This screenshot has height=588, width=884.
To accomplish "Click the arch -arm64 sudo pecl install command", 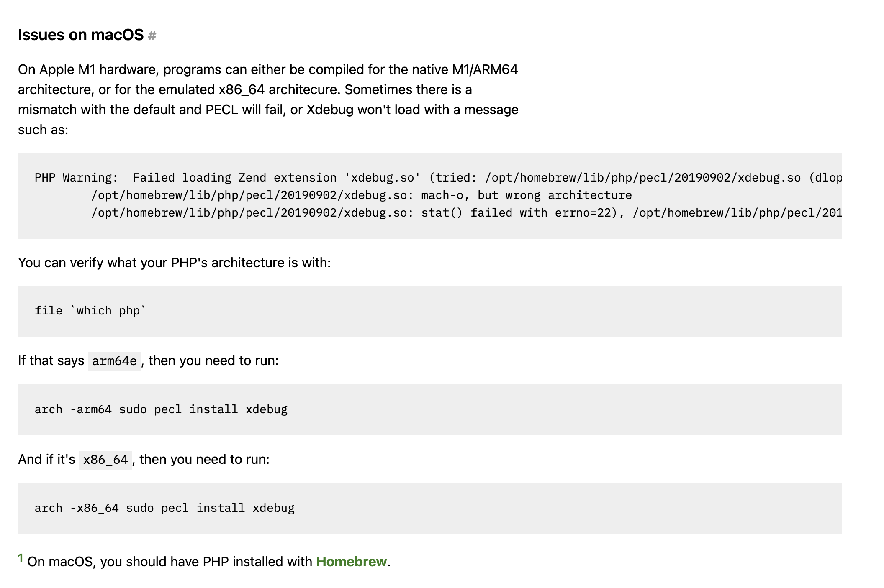I will click(x=161, y=409).
